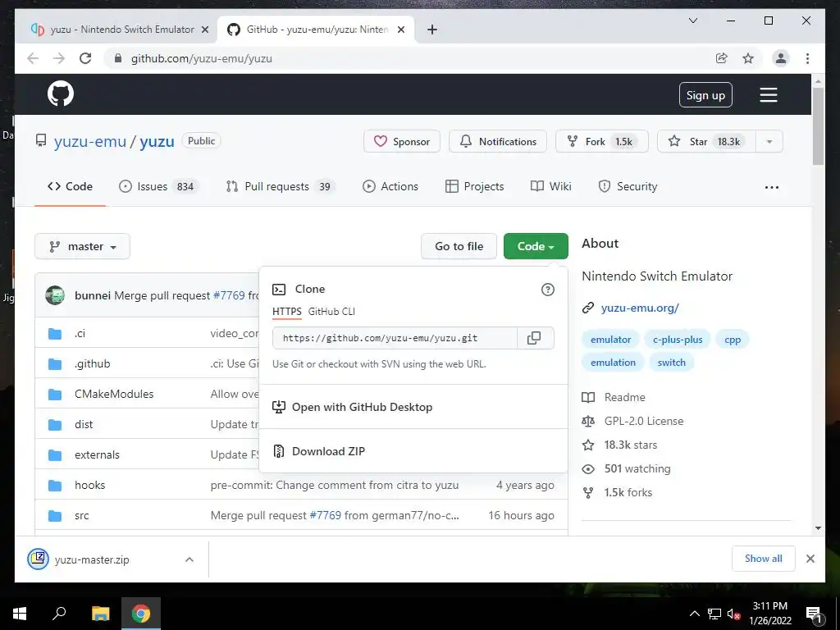Click the Sign up button

pyautogui.click(x=705, y=95)
